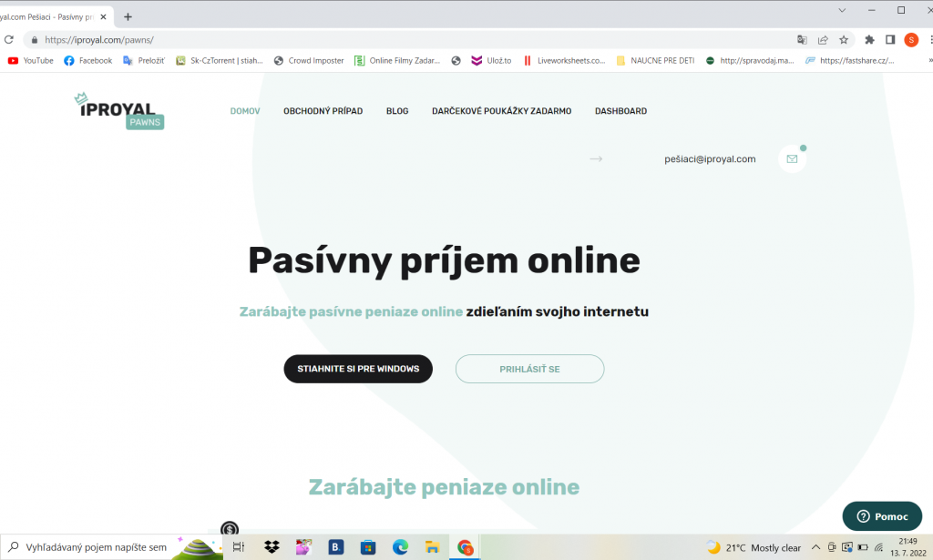Image resolution: width=933 pixels, height=560 pixels.
Task: Open the Google Translate icon in the address bar
Action: coord(802,40)
